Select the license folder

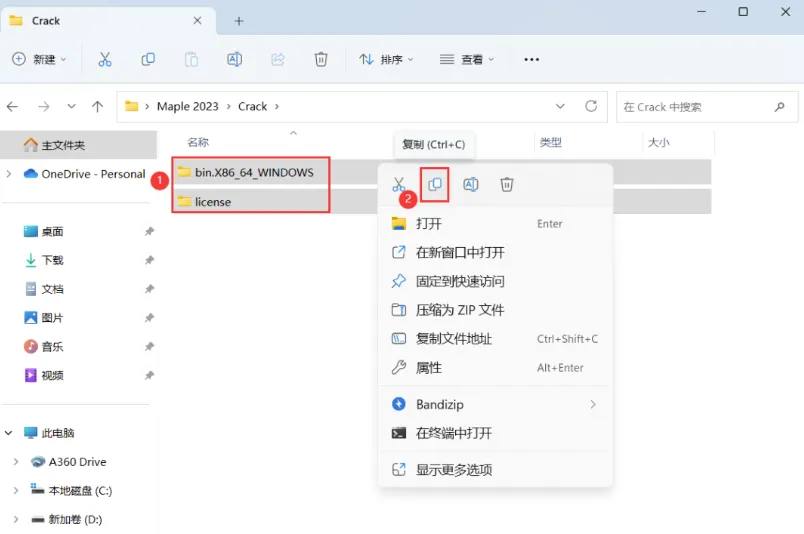click(x=204, y=202)
